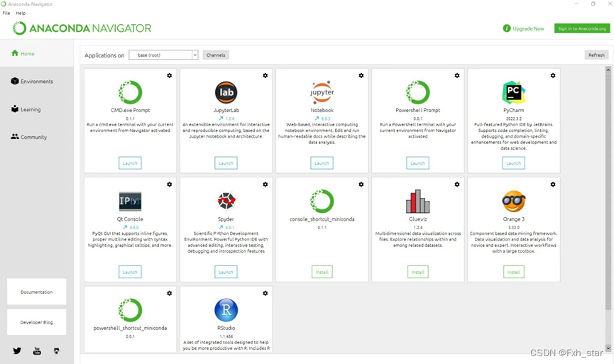The width and height of the screenshot is (614, 364).
Task: Go to the Home tab
Action: (x=36, y=53)
